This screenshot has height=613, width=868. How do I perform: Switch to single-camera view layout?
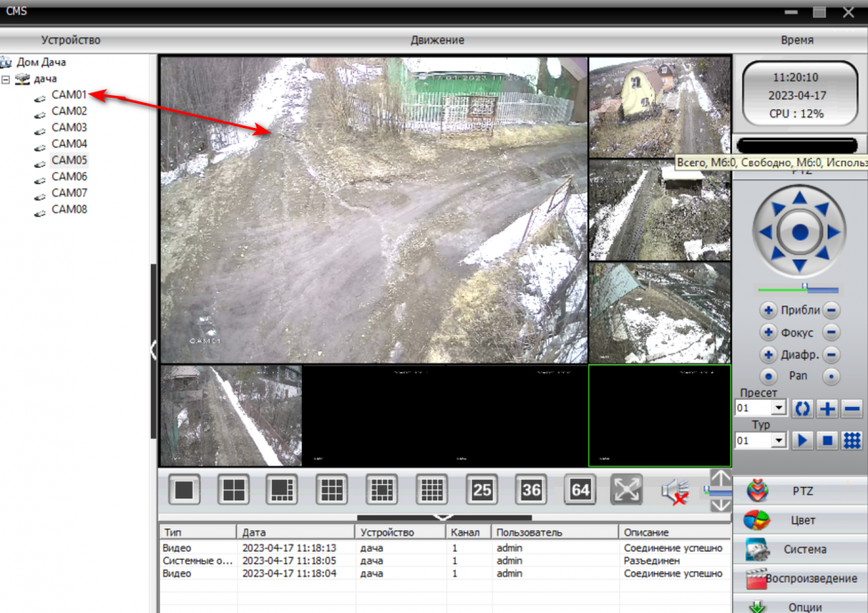click(x=185, y=490)
